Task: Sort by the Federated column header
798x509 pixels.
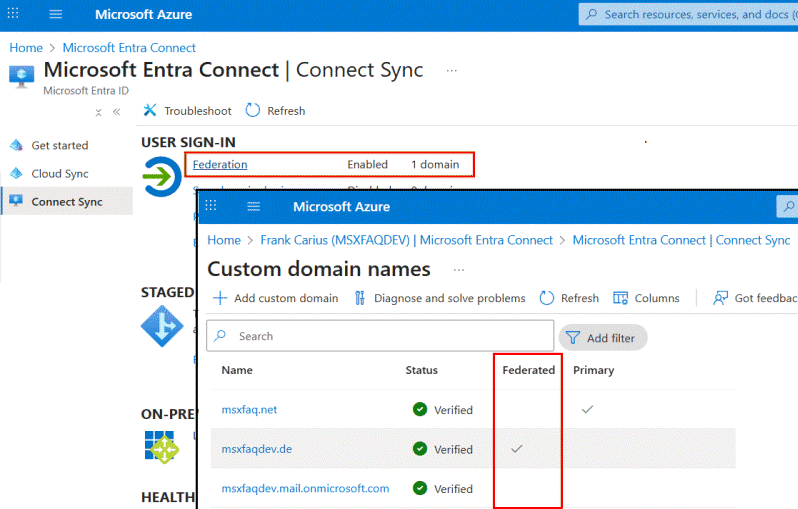Action: click(x=528, y=370)
